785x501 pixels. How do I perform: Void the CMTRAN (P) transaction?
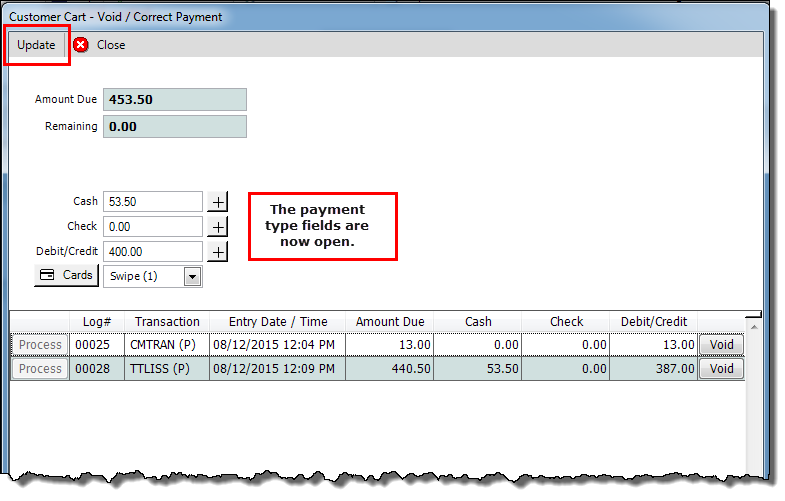pyautogui.click(x=721, y=345)
